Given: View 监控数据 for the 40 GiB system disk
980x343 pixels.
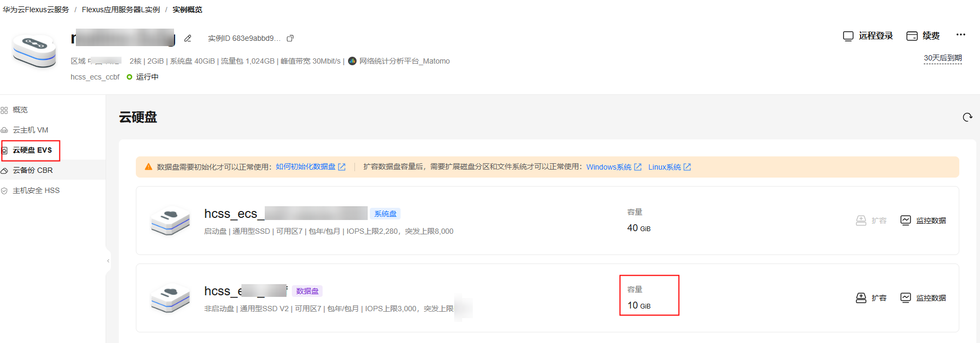Looking at the screenshot, I should coord(923,221).
